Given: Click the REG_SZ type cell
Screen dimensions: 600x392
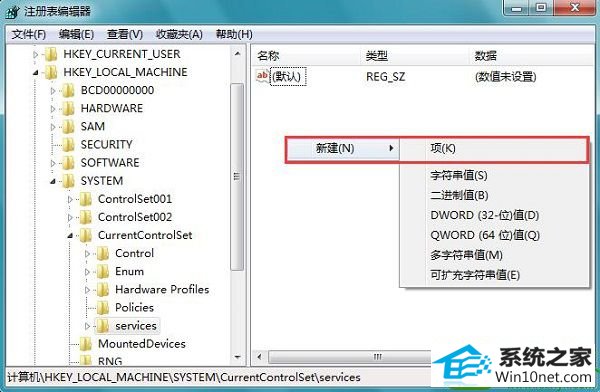Looking at the screenshot, I should 385,77.
